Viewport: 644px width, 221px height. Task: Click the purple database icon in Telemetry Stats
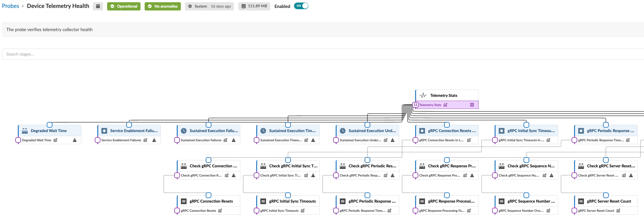point(472,105)
